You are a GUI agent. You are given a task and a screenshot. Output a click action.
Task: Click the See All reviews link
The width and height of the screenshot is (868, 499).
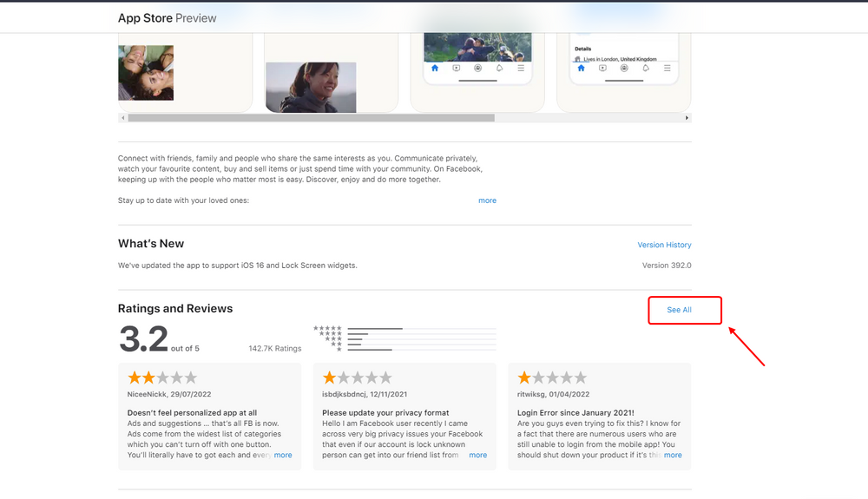click(x=679, y=310)
